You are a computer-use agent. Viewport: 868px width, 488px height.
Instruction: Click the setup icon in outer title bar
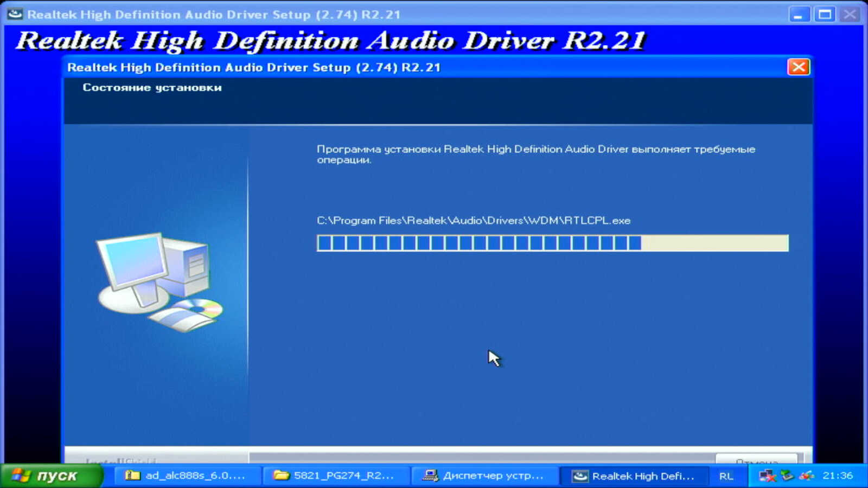tap(15, 14)
